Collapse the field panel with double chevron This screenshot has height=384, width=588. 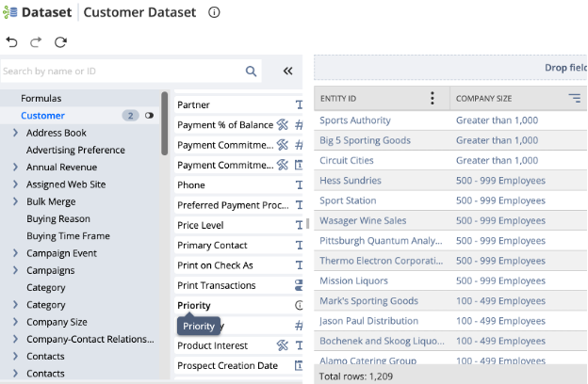[288, 71]
